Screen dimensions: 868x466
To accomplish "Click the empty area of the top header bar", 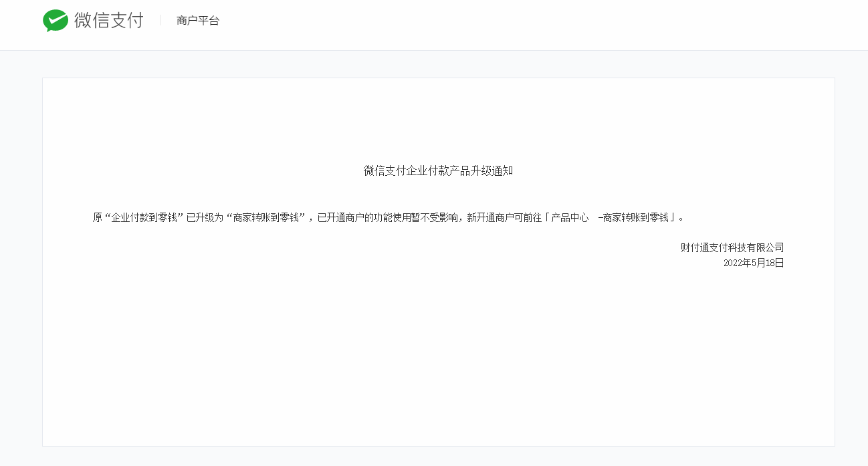I will click(535, 25).
